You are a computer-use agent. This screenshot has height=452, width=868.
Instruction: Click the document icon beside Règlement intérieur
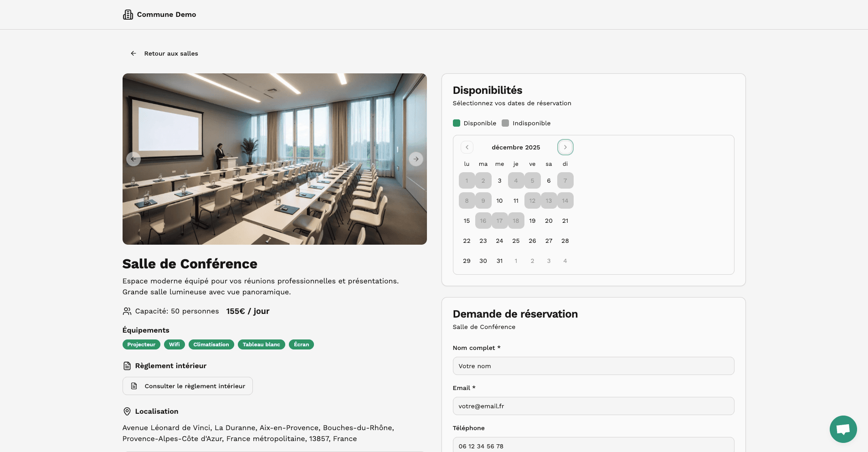(x=127, y=365)
